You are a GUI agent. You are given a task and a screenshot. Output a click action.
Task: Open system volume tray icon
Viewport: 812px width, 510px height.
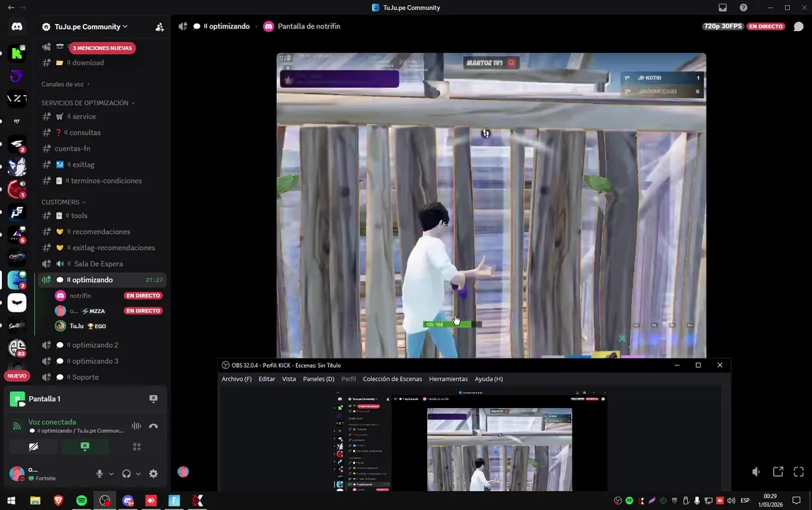point(731,501)
